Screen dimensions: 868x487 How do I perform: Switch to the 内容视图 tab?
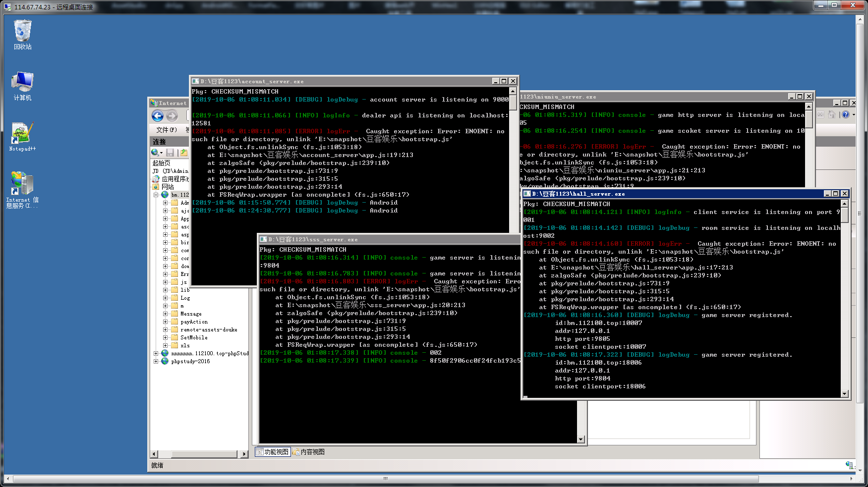coord(309,452)
